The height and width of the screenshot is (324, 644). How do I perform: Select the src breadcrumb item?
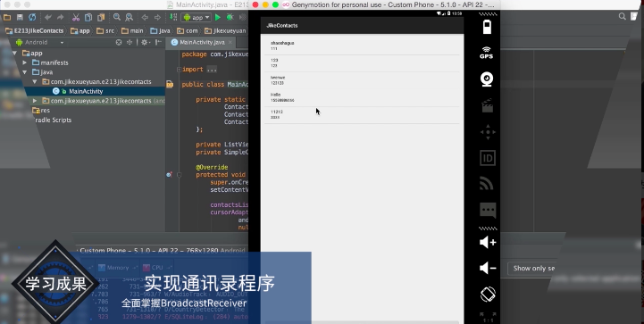click(x=105, y=31)
